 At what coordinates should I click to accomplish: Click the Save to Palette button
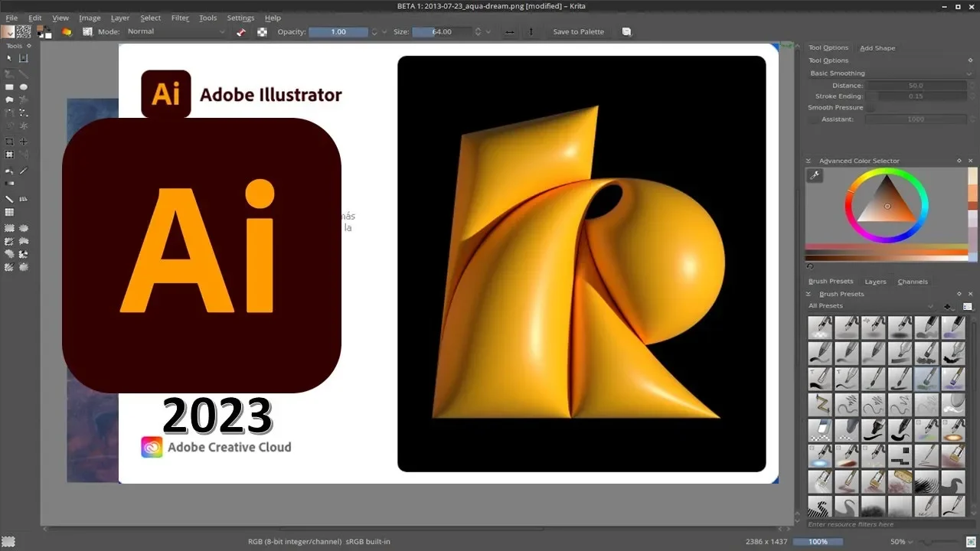coord(578,32)
